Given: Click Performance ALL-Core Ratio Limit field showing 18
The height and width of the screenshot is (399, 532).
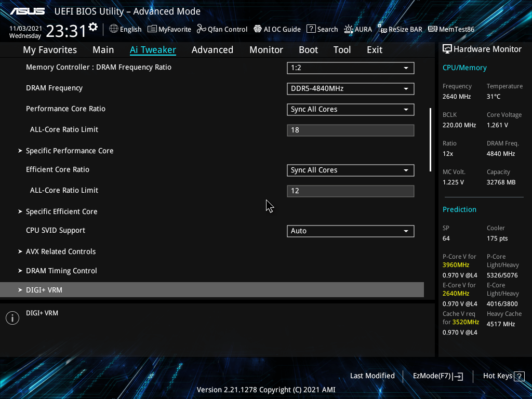Looking at the screenshot, I should tap(351, 130).
